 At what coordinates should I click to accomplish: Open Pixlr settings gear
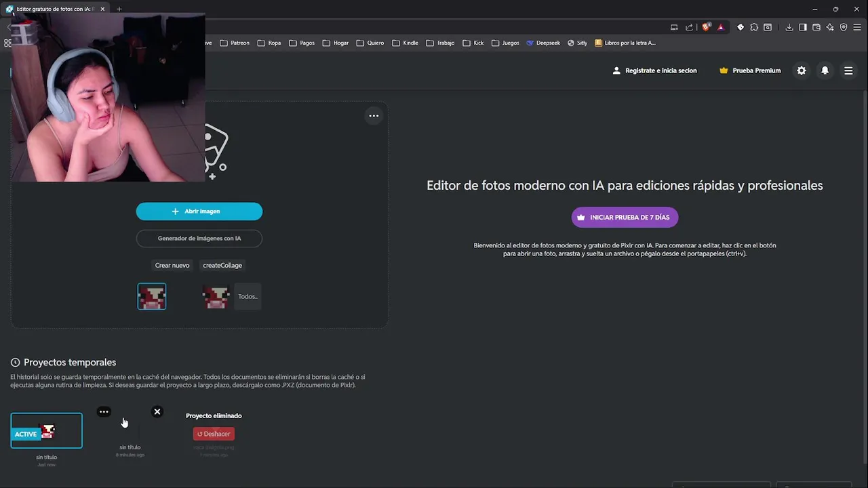coord(802,70)
